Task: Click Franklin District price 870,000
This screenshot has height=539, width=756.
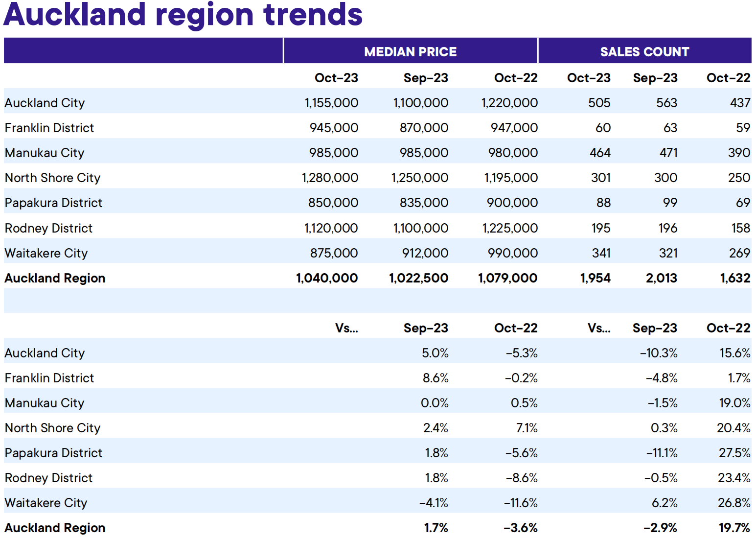Action: coord(424,128)
